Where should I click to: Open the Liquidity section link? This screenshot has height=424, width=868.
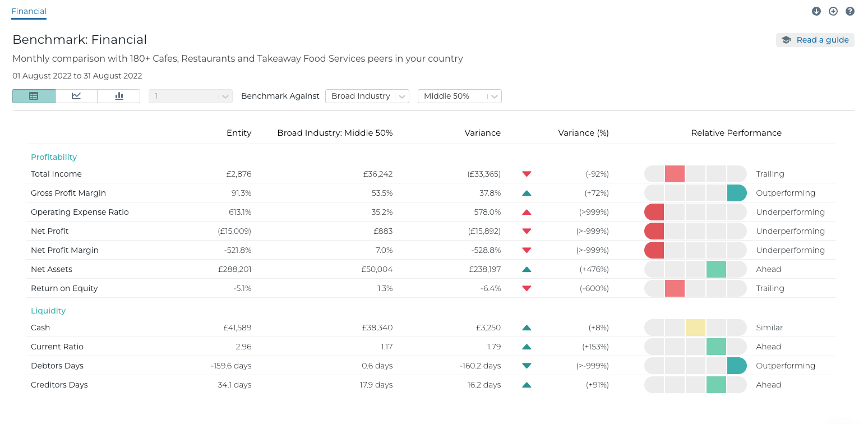click(48, 310)
